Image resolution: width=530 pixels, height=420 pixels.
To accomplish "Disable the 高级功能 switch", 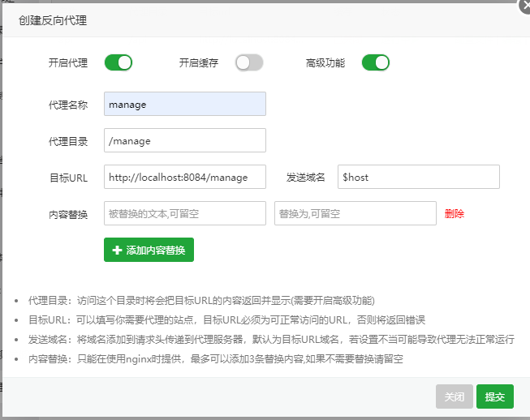I will click(x=375, y=62).
